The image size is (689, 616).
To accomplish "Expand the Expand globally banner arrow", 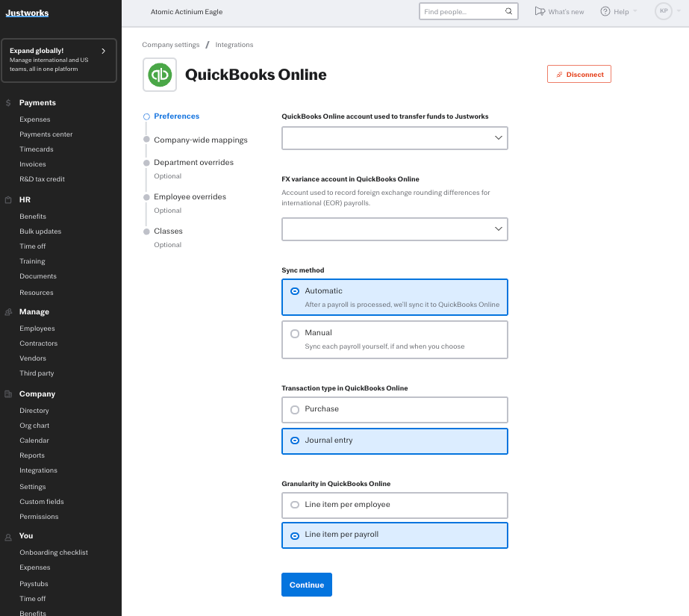I will click(103, 51).
